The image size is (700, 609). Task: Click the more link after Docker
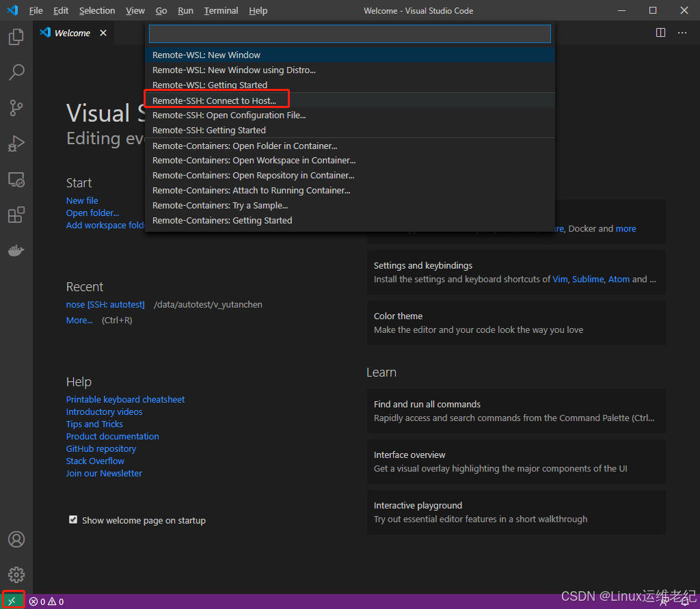click(626, 228)
